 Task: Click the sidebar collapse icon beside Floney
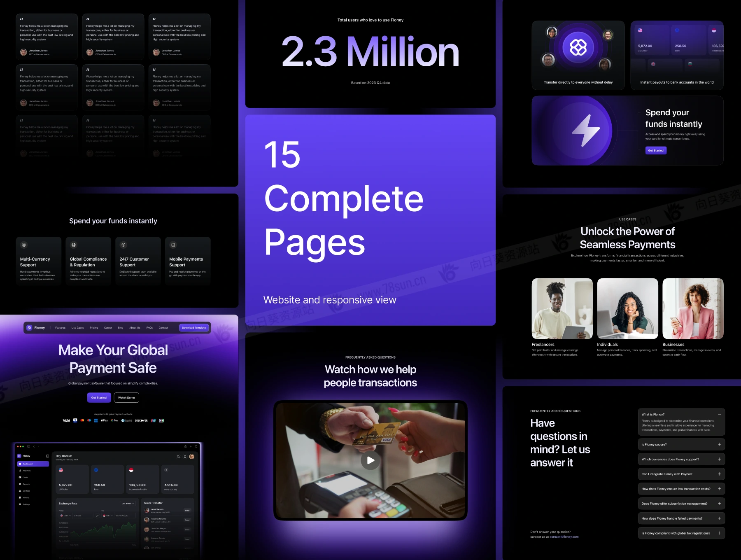point(47,456)
